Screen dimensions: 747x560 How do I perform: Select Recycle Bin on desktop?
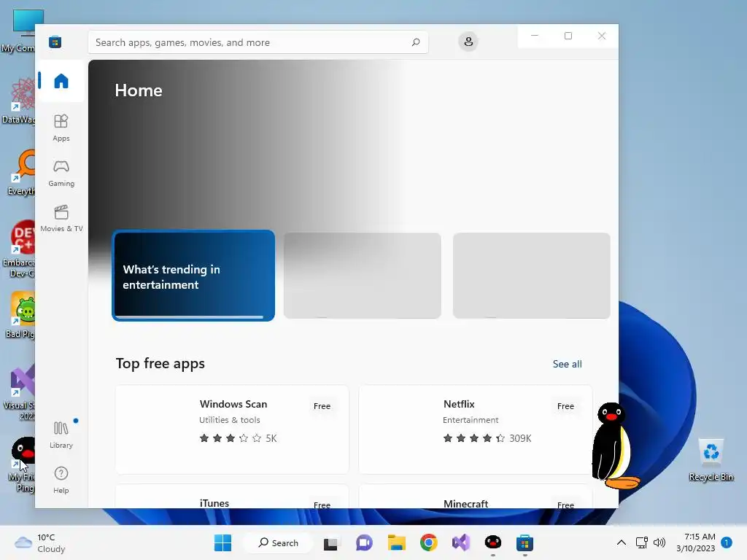(x=711, y=460)
